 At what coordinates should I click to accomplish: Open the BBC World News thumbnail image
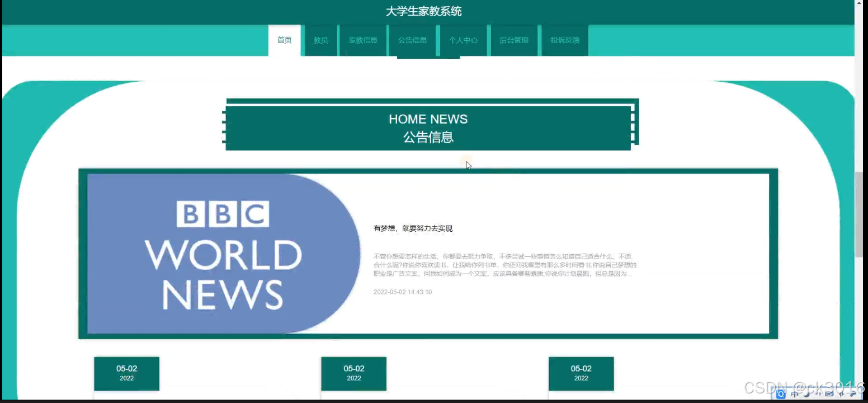click(224, 254)
